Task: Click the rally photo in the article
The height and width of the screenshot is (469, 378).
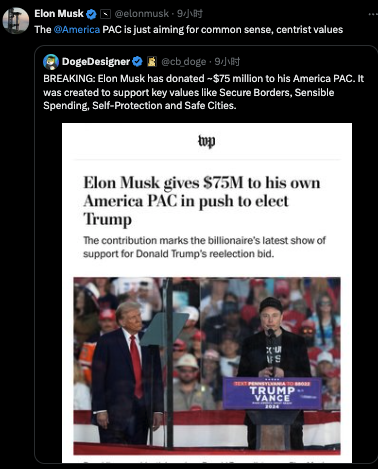Action: [207, 366]
